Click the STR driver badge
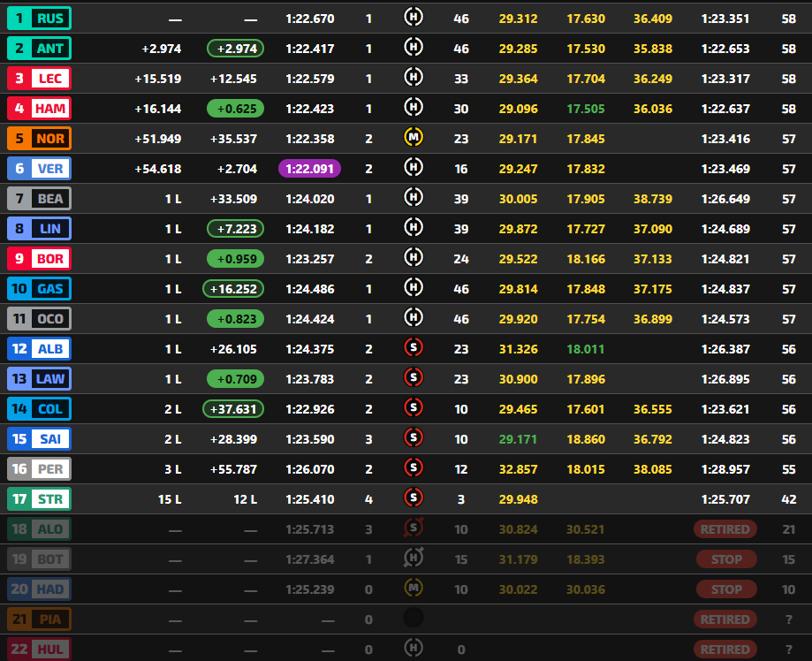Viewport: 812px width, 661px height. 40,499
